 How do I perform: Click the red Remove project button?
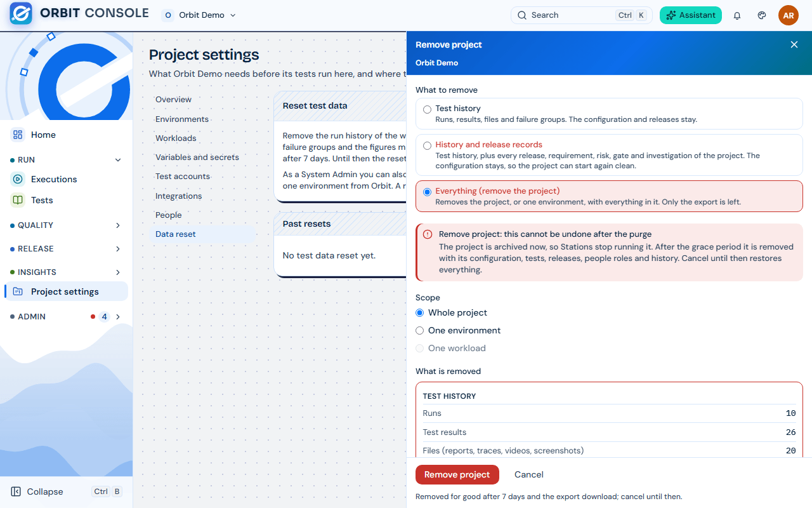pyautogui.click(x=457, y=474)
